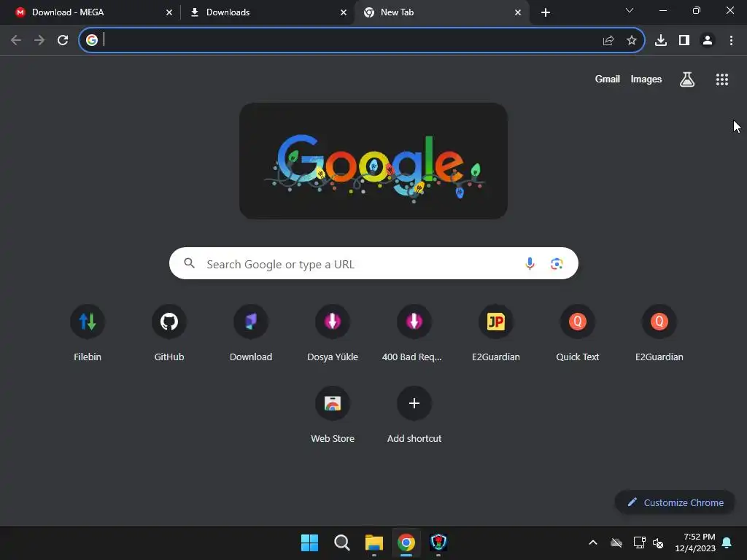Click the Chrome icon in the taskbar
The height and width of the screenshot is (560, 747).
pos(406,542)
